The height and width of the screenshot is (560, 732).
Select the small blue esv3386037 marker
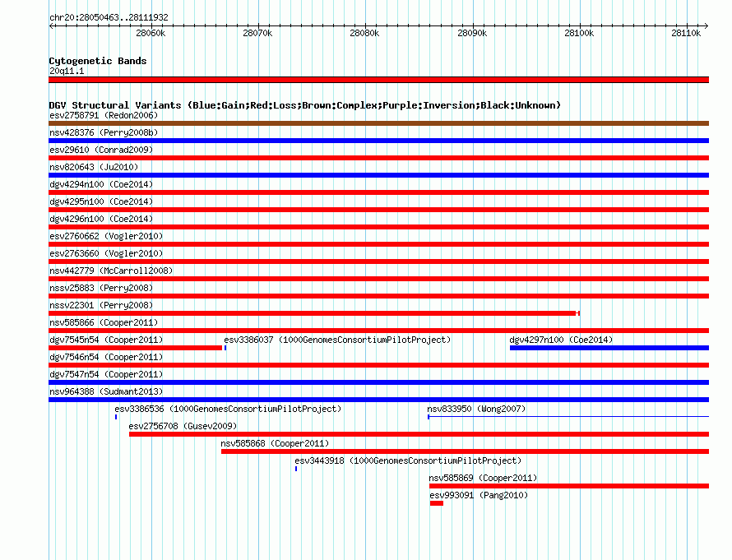click(225, 348)
